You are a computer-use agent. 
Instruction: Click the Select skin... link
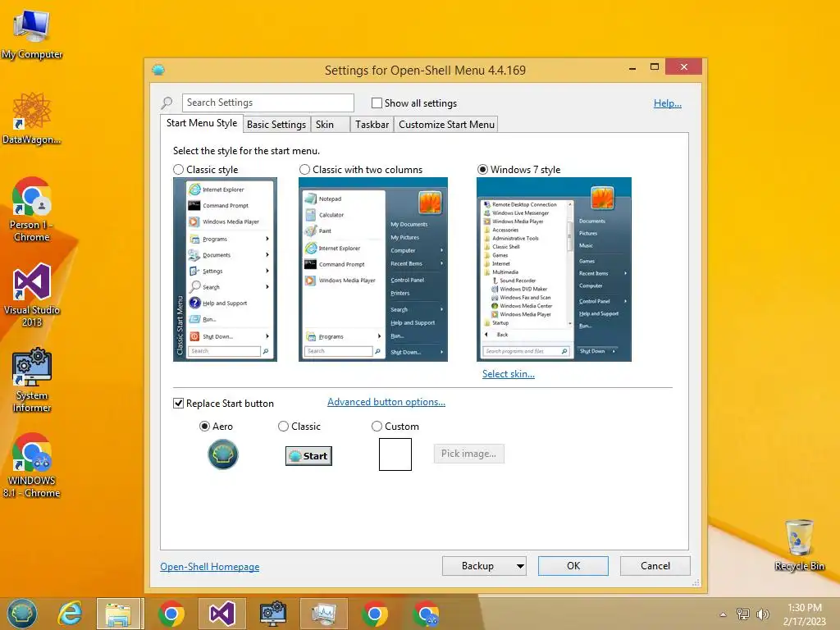pyautogui.click(x=509, y=374)
